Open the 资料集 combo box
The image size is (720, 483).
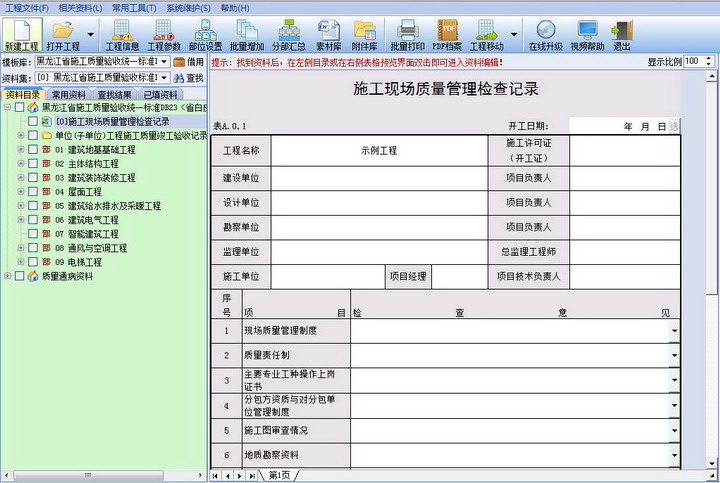point(103,78)
